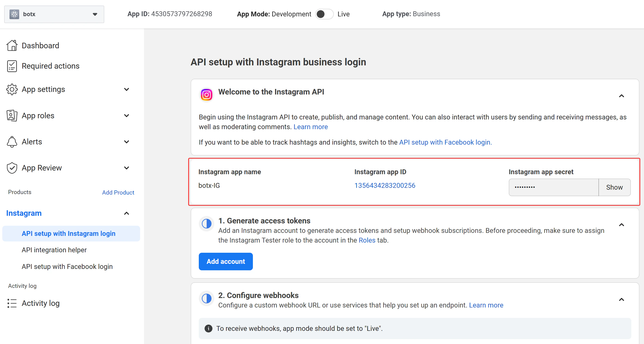Click the App roles badge icon

(x=12, y=116)
